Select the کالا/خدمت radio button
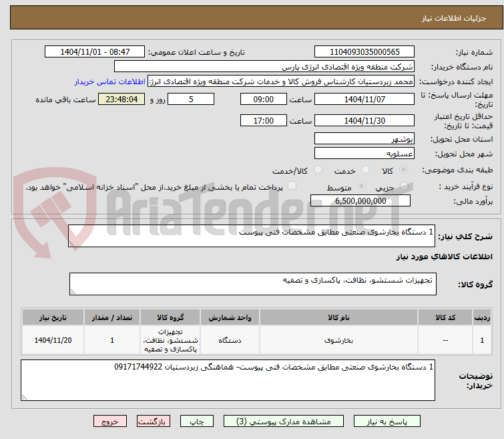504x439 pixels. (x=318, y=169)
